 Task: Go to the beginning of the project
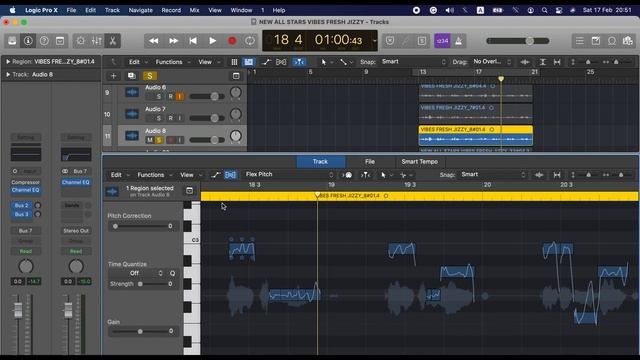(x=193, y=41)
